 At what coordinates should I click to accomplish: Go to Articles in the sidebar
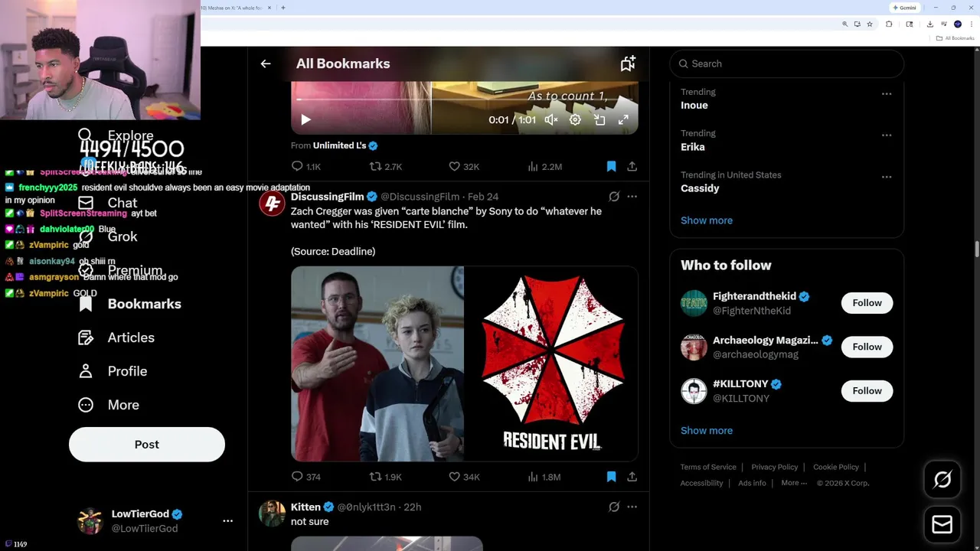tap(116, 337)
